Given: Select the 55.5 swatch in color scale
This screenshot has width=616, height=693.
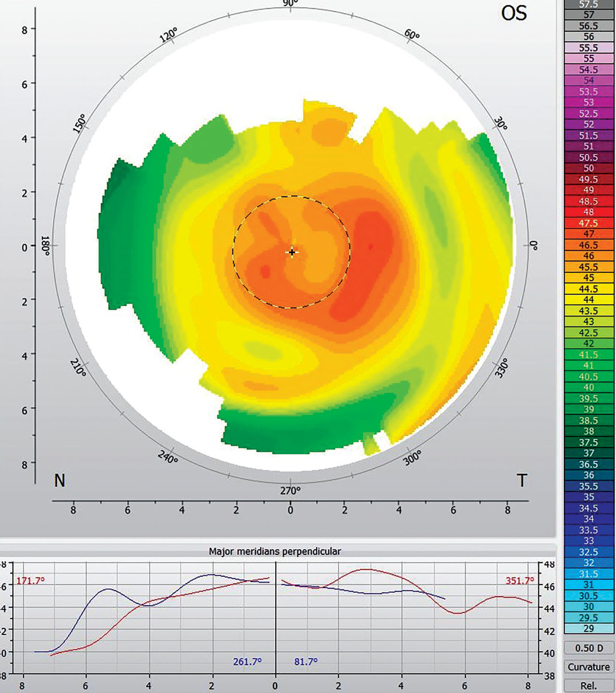Looking at the screenshot, I should pos(589,48).
